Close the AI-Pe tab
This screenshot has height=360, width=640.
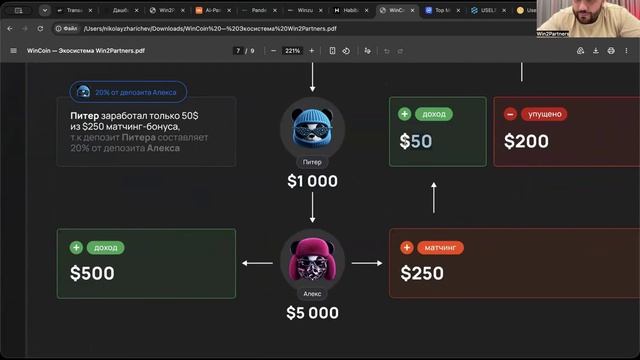[x=229, y=10]
